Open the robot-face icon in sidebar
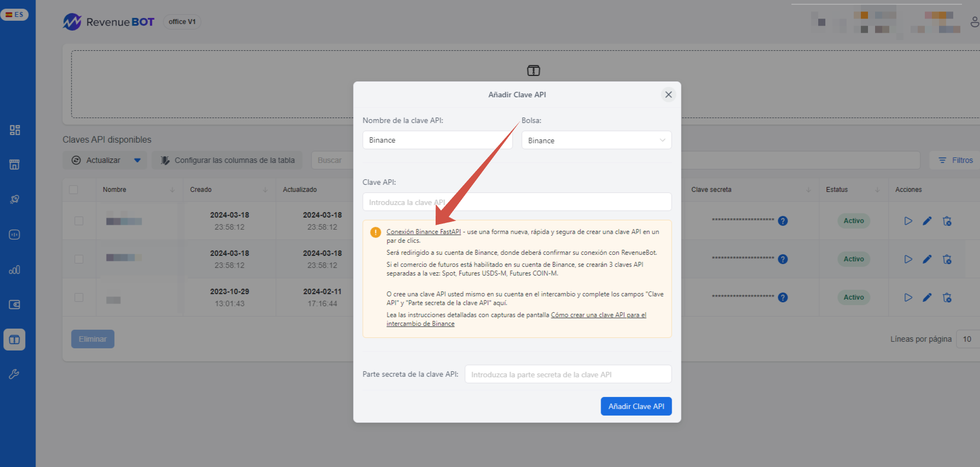Image resolution: width=980 pixels, height=467 pixels. tap(15, 235)
